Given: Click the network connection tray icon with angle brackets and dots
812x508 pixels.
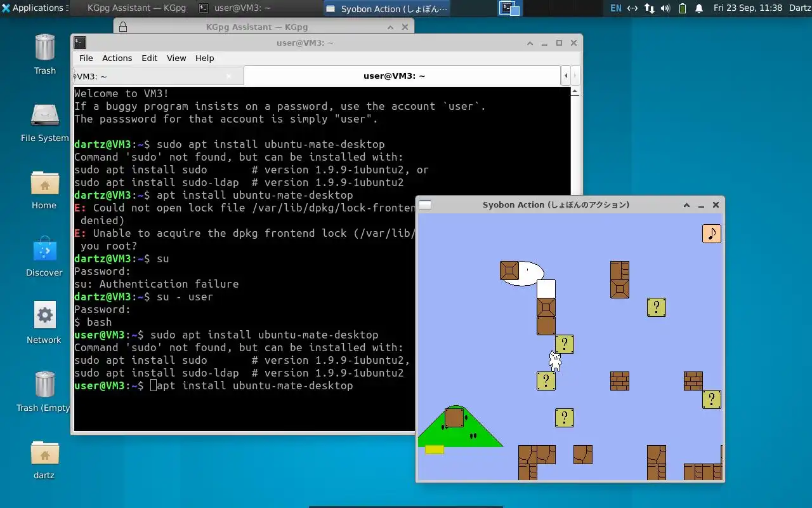Looking at the screenshot, I should tap(632, 8).
